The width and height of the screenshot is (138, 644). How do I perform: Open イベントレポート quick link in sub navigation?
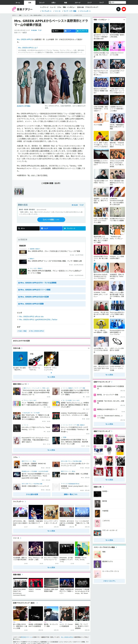pos(84,11)
